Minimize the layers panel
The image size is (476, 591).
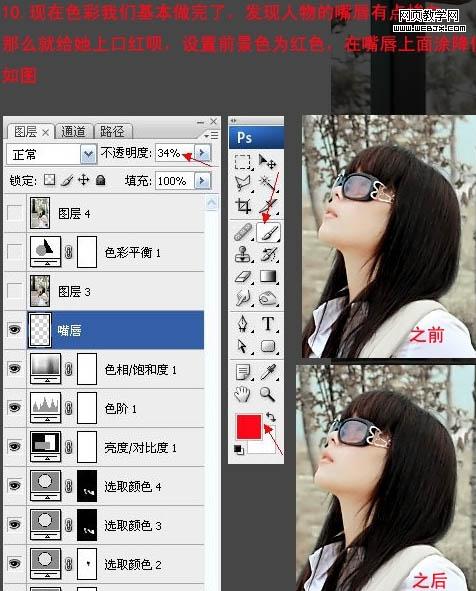(x=201, y=122)
